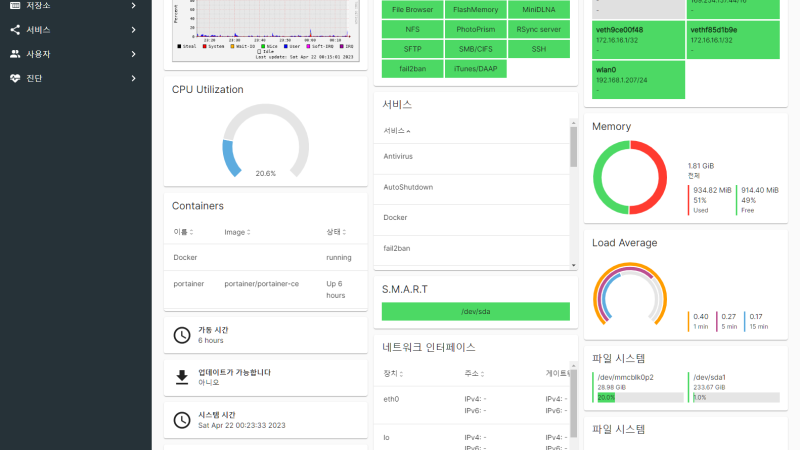
Task: Select the Docker service row
Action: click(x=471, y=218)
